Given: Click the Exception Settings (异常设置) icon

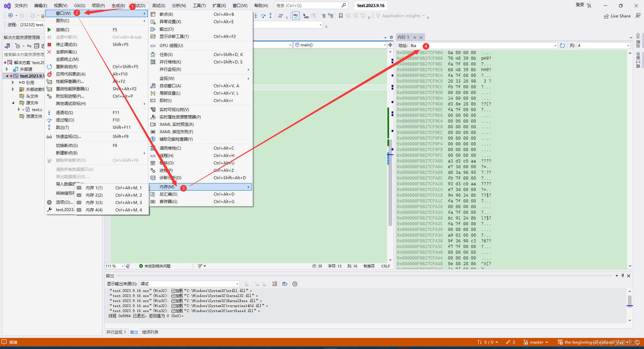Looking at the screenshot, I should (153, 22).
